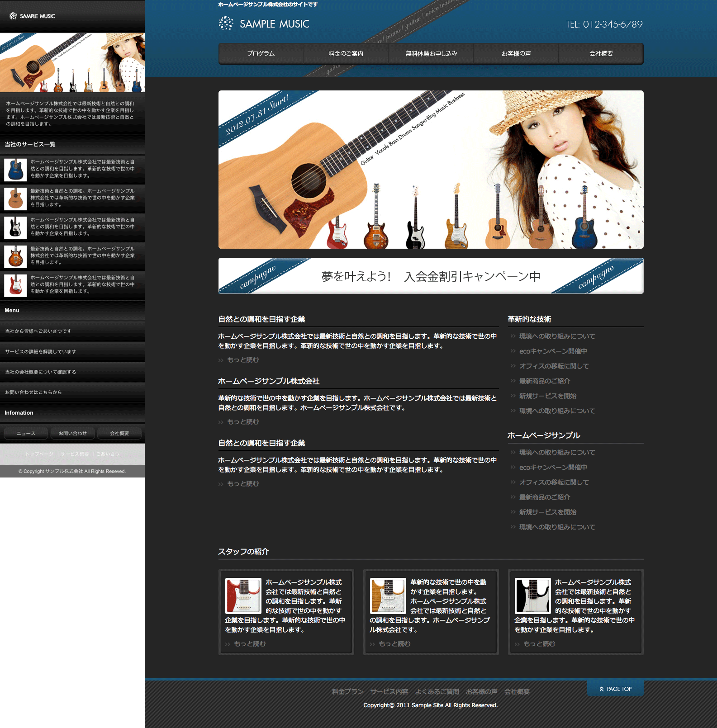Click the small SAMPLE MUSIC logo in the sidebar
Screen dimensions: 717x728
tap(32, 16)
